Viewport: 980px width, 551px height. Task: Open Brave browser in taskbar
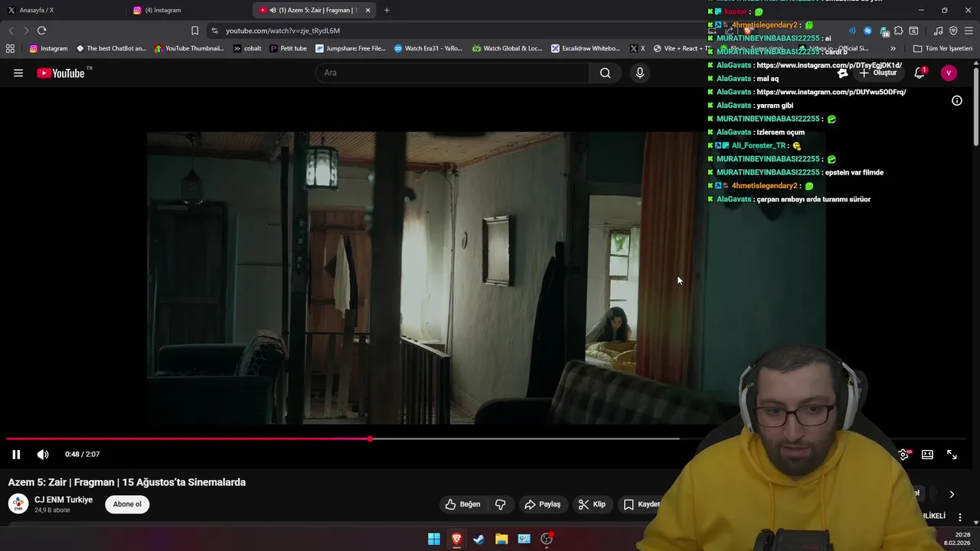point(456,539)
